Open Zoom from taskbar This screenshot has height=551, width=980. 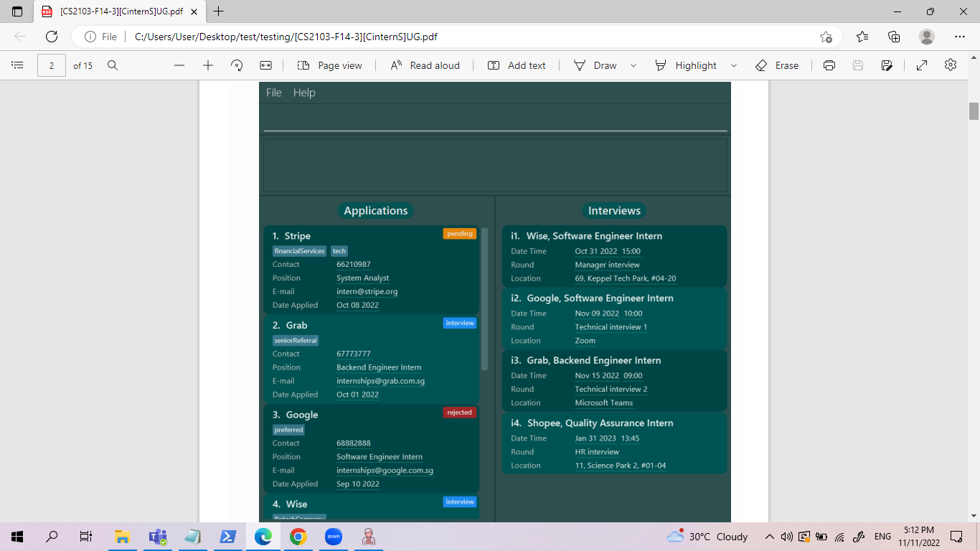[334, 537]
